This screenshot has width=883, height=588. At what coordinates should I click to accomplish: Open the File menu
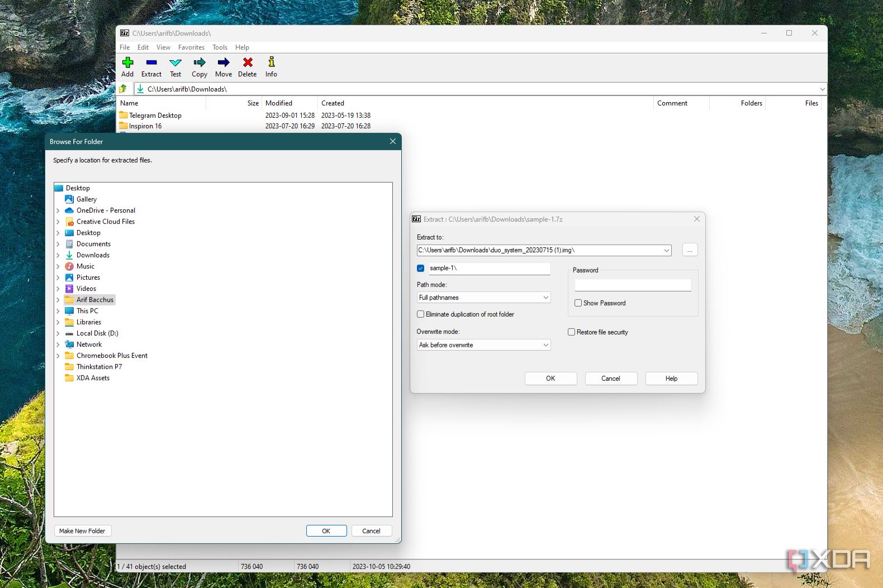[125, 47]
